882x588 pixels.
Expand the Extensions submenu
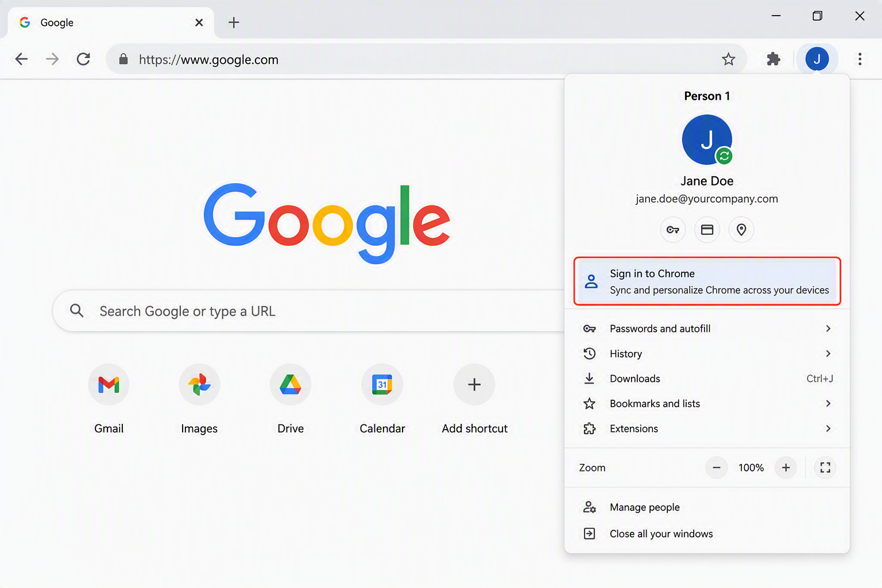tap(707, 428)
